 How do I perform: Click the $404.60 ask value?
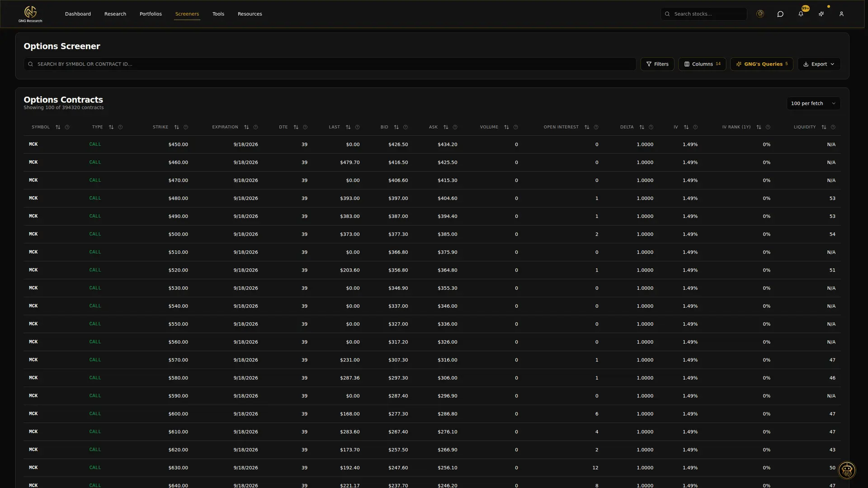[447, 198]
